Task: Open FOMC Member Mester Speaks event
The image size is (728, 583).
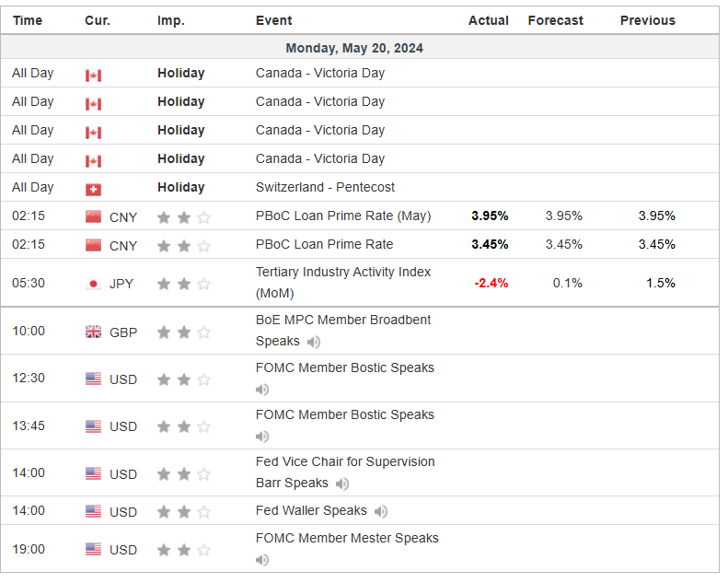Action: click(x=347, y=538)
